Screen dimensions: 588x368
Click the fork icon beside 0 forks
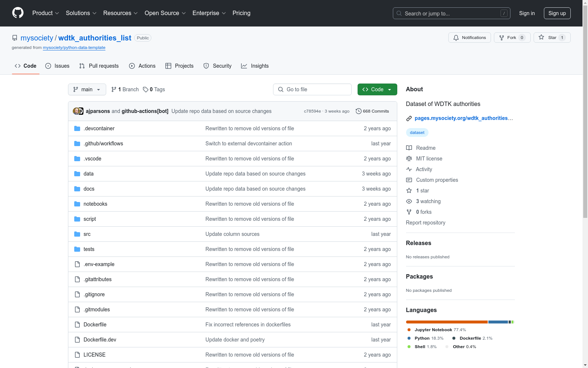[409, 212]
